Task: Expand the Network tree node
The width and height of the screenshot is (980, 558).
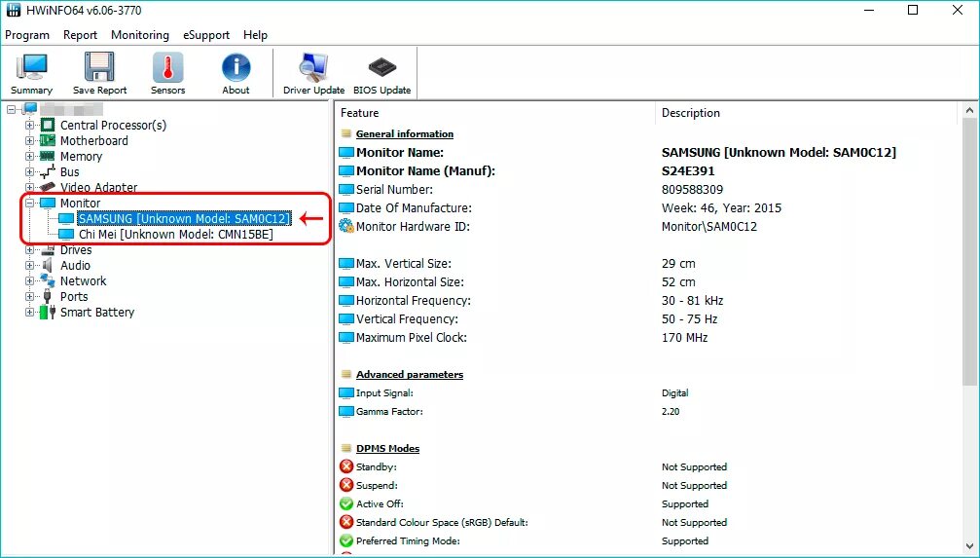Action: tap(29, 280)
